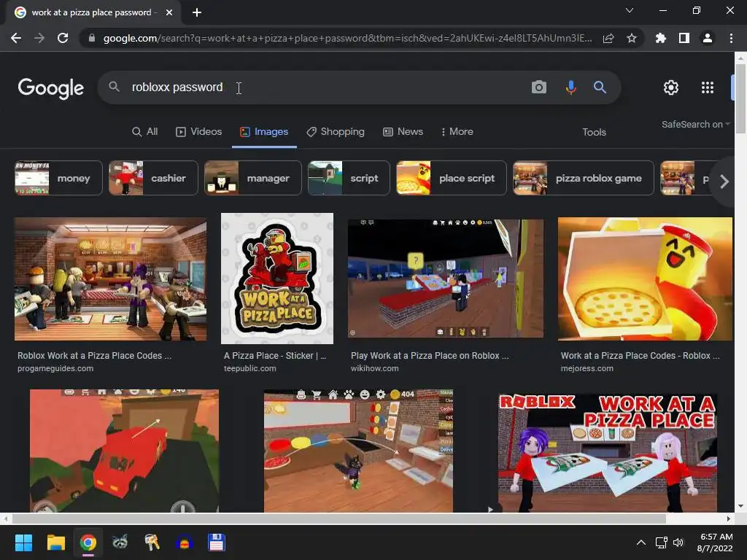
Task: Close the pizza place password tab
Action: pos(169,12)
